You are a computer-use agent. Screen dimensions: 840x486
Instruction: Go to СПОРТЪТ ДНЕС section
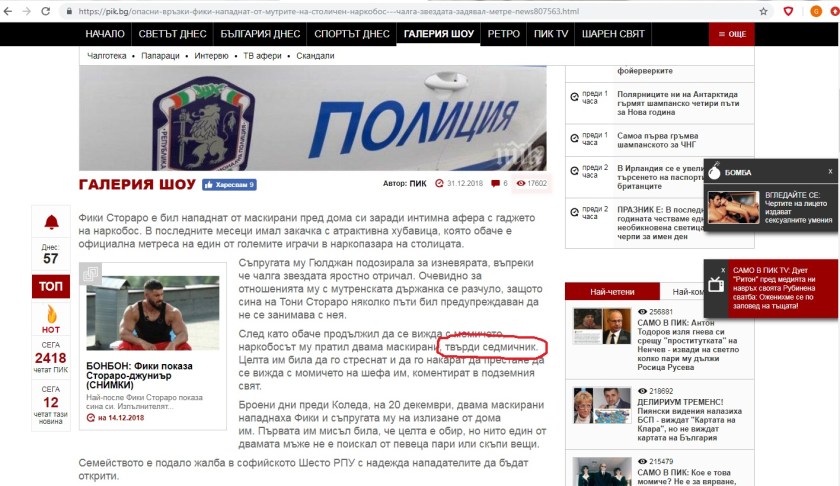click(x=351, y=34)
